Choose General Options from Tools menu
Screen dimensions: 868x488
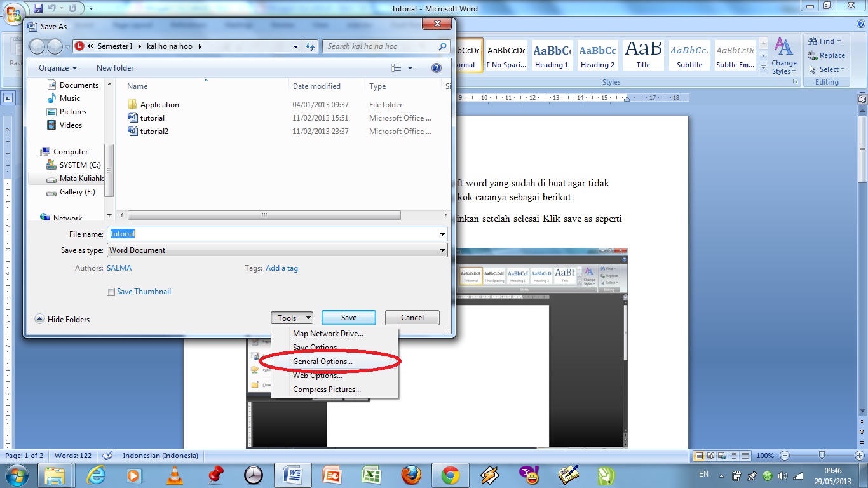pyautogui.click(x=335, y=362)
